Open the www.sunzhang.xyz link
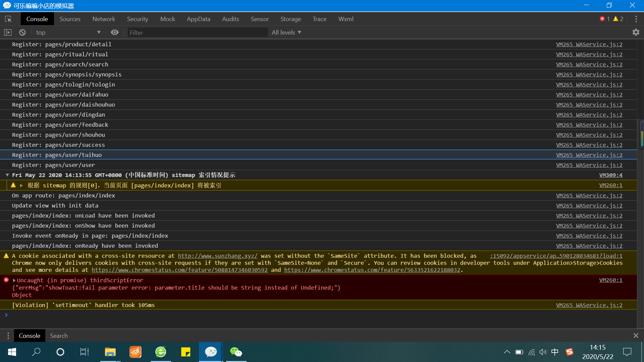The width and height of the screenshot is (644, 362). 217,256
